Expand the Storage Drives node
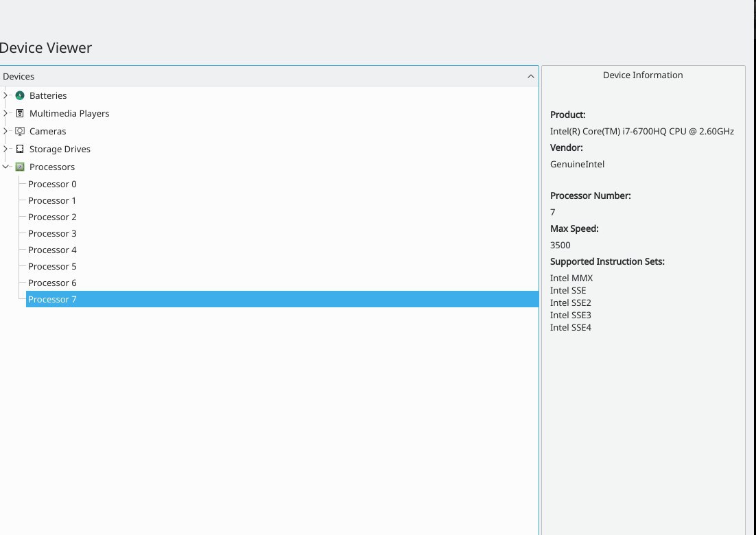Screen dimensions: 756x535 [x=5, y=149]
